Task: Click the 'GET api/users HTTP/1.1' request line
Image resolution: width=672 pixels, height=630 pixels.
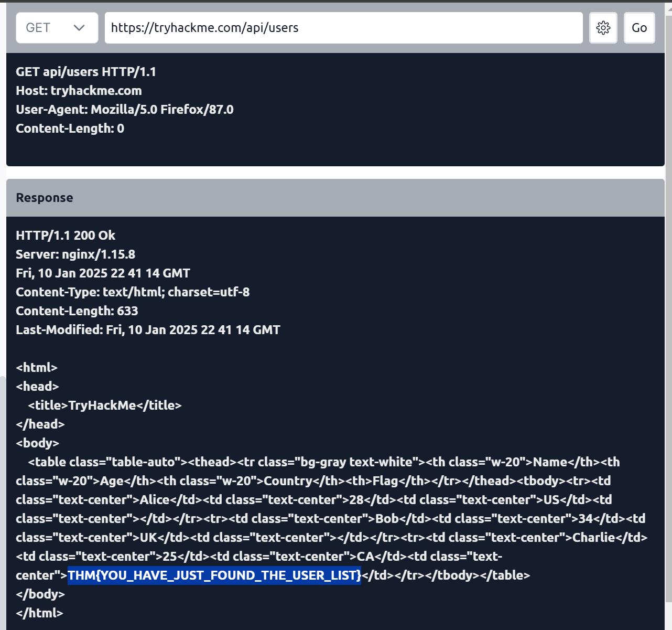Action: click(x=86, y=72)
